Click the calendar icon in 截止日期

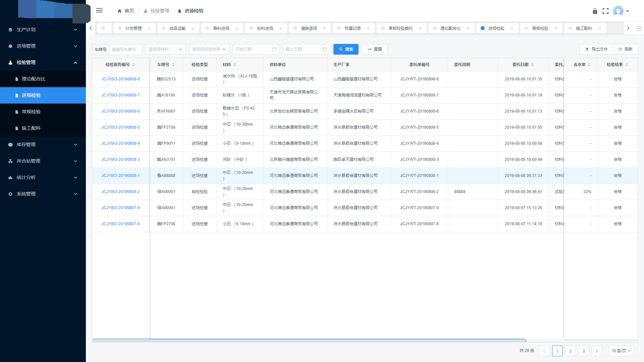(325, 49)
